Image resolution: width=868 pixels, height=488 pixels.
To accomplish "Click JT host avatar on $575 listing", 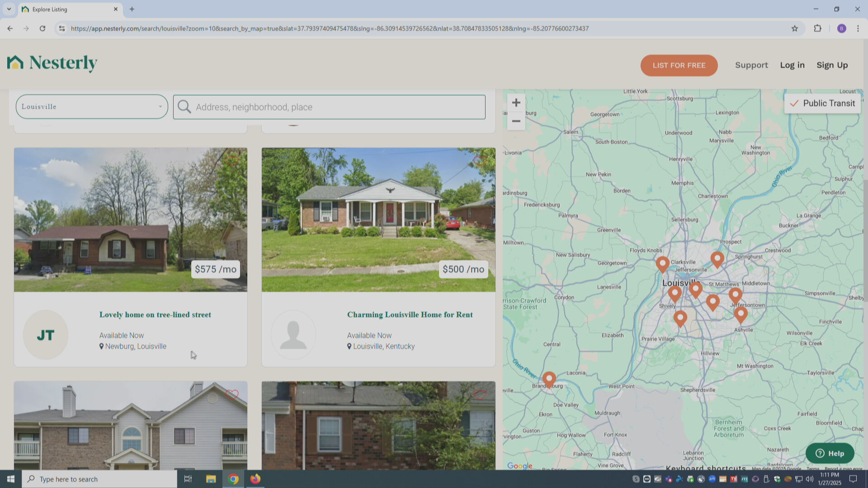I will (46, 335).
